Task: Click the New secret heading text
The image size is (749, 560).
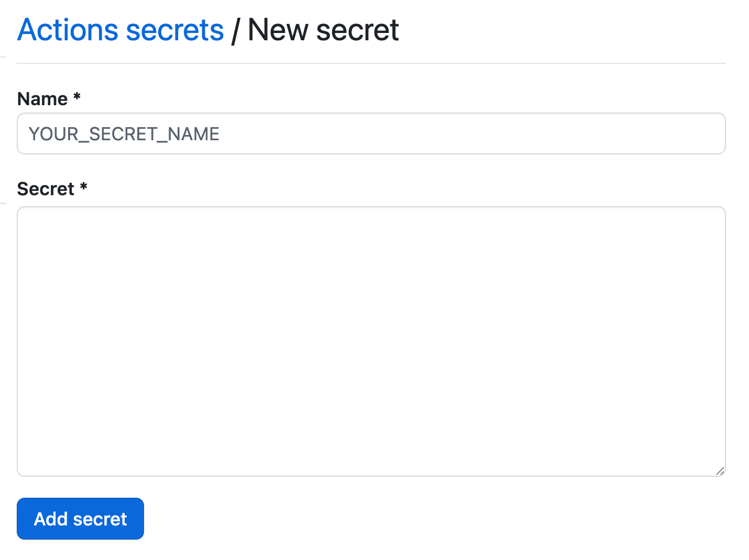Action: pyautogui.click(x=323, y=30)
